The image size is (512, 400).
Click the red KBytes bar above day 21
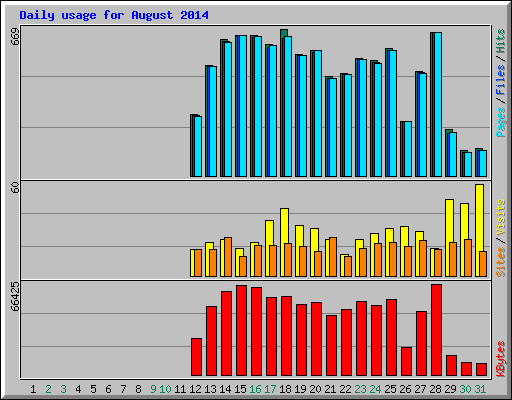pyautogui.click(x=332, y=345)
